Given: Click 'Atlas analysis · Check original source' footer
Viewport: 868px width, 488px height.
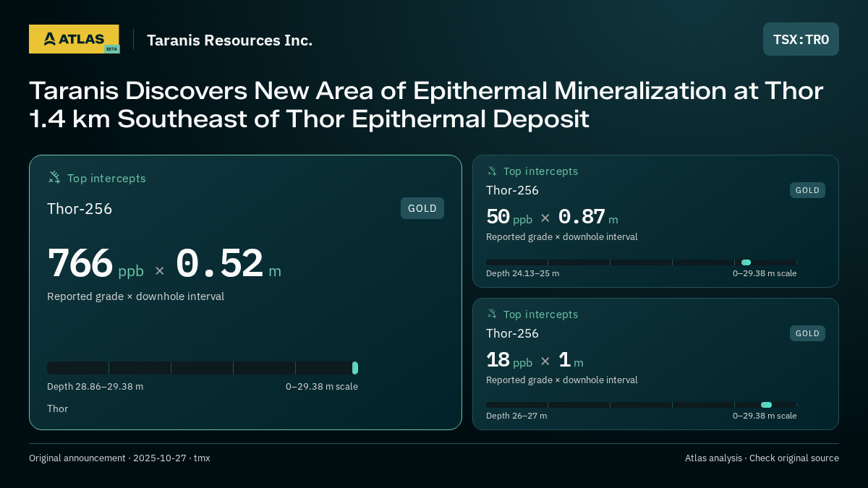Looking at the screenshot, I should tap(762, 458).
